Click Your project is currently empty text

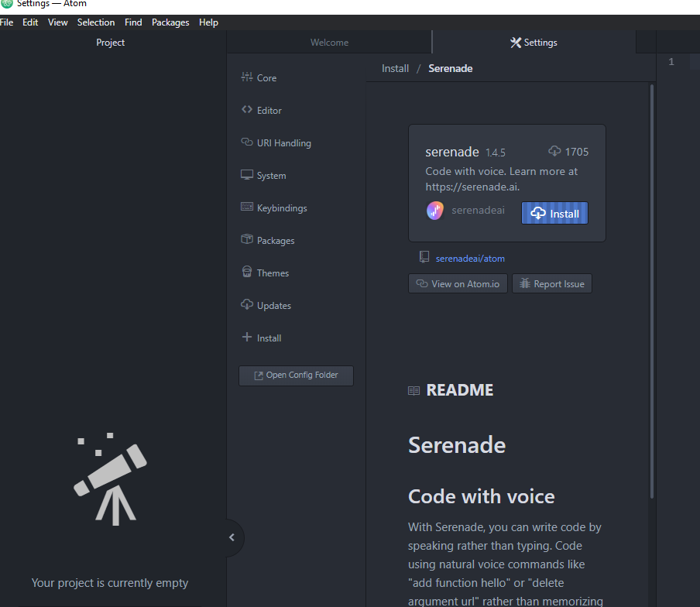pyautogui.click(x=110, y=583)
